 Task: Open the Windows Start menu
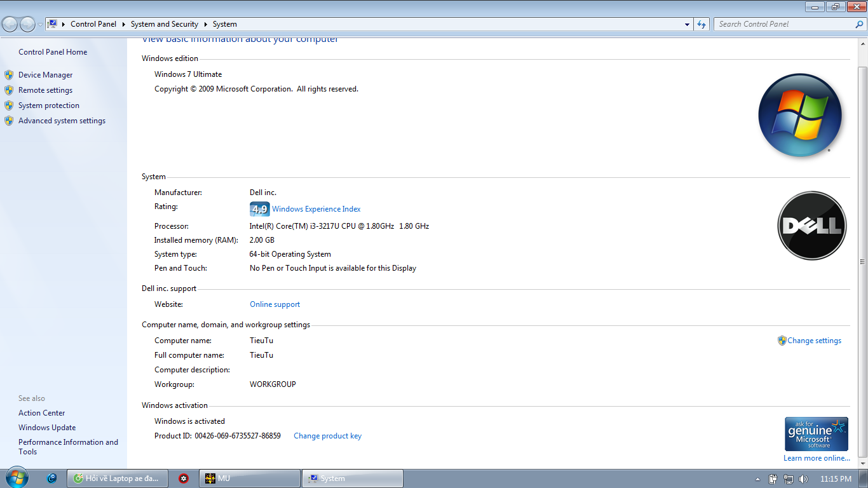pos(17,478)
